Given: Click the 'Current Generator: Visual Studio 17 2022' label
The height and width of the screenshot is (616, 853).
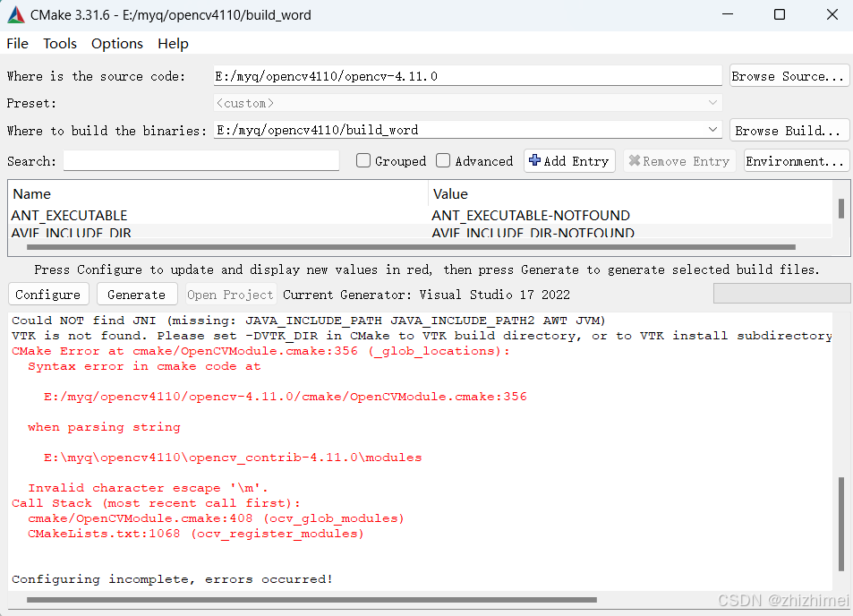Looking at the screenshot, I should [x=426, y=295].
